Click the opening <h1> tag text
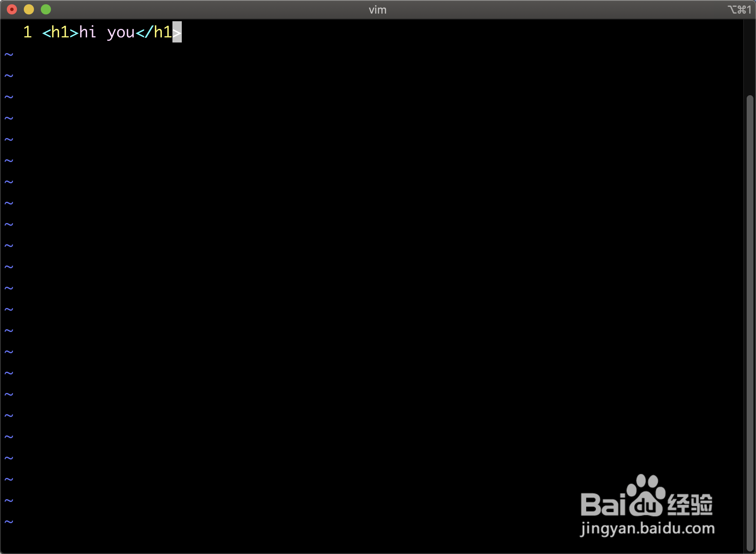Viewport: 756px width, 554px height. pyautogui.click(x=60, y=32)
